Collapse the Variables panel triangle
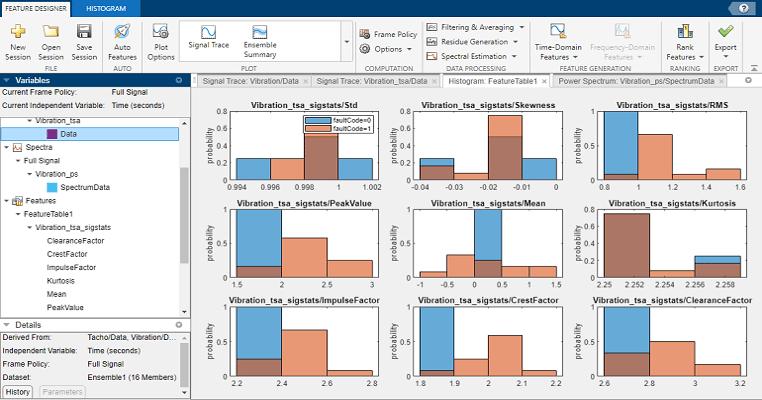Image resolution: width=762 pixels, height=400 pixels. click(x=6, y=80)
